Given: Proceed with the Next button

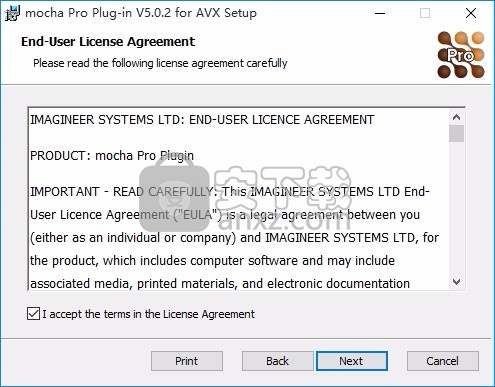Looking at the screenshot, I should point(352,361).
